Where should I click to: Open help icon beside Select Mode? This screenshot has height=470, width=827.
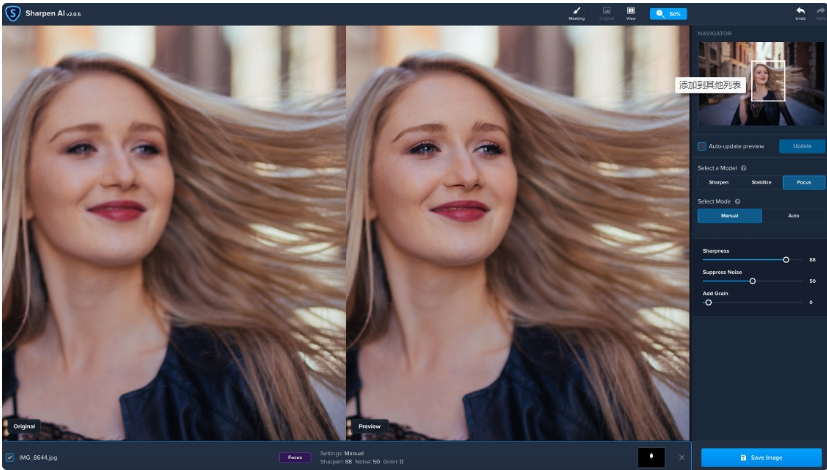click(737, 202)
